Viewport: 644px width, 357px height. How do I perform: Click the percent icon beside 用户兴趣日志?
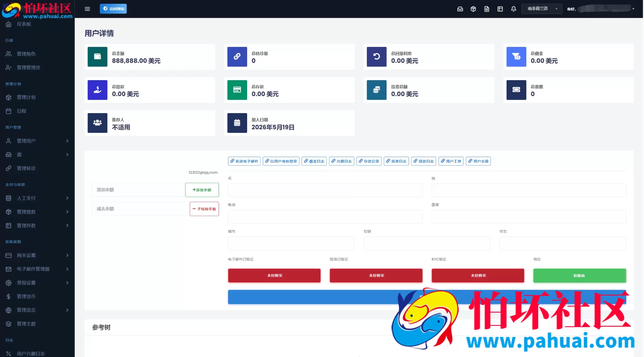point(8,353)
